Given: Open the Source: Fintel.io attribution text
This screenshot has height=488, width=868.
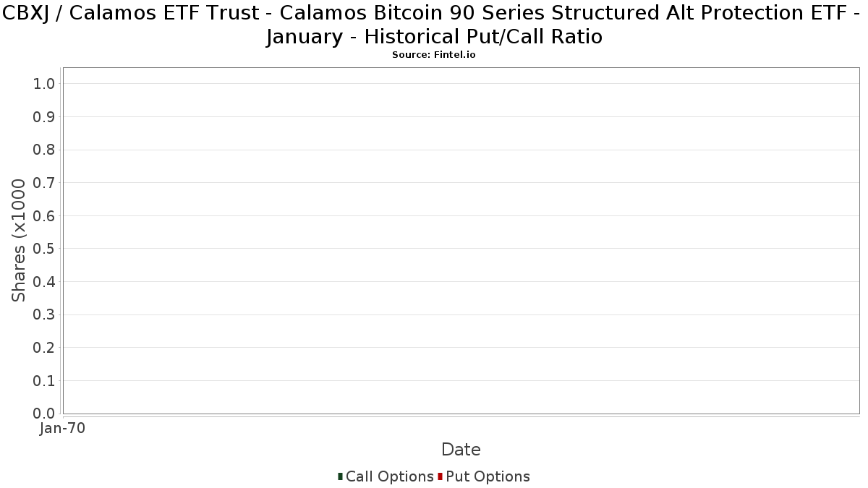Looking at the screenshot, I should pyautogui.click(x=434, y=55).
